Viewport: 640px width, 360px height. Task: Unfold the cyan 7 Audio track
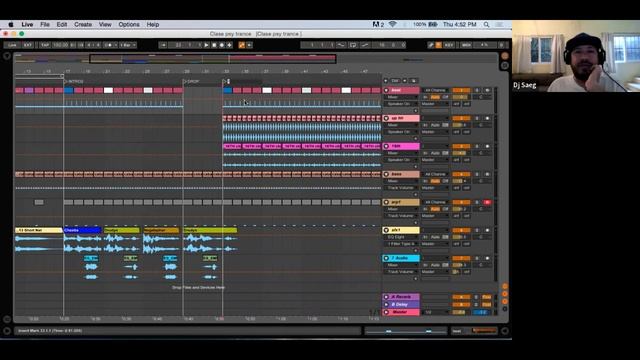pyautogui.click(x=386, y=258)
